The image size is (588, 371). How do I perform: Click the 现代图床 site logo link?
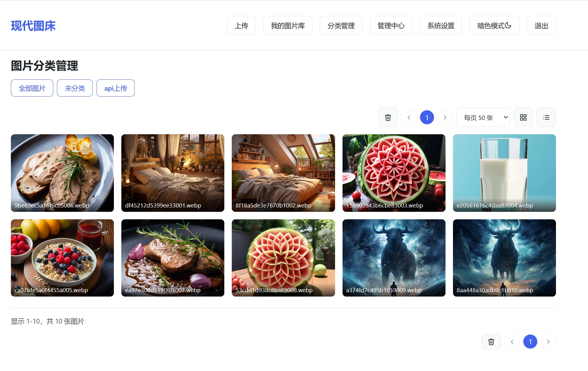tap(33, 26)
